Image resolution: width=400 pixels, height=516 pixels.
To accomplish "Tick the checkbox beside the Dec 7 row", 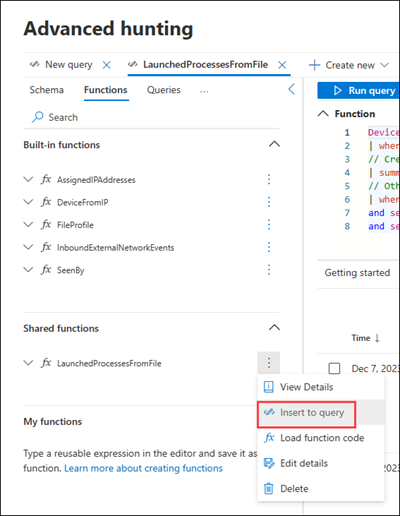I will (334, 368).
